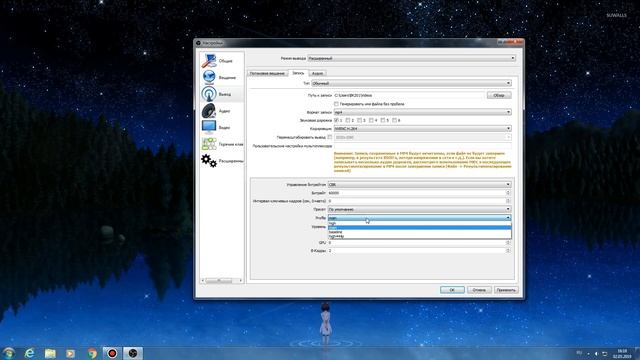The height and width of the screenshot is (360, 640).
Task: Open the Hotkeys (Горячие клавиши) icon
Action: (x=209, y=144)
